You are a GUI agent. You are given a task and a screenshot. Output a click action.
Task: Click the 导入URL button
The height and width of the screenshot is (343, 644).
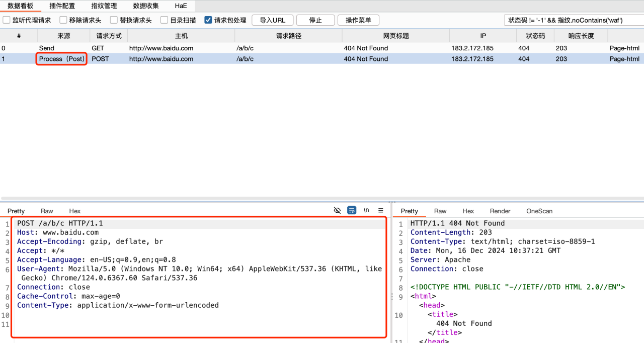[272, 20]
